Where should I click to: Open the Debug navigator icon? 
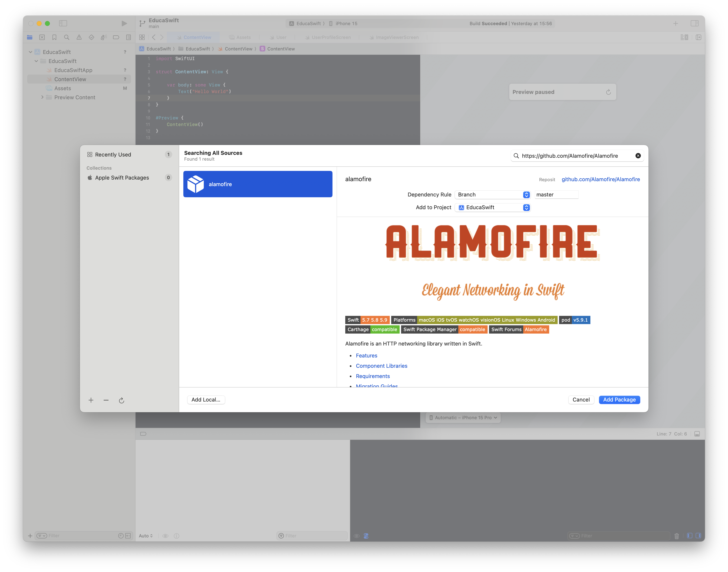[x=104, y=37]
